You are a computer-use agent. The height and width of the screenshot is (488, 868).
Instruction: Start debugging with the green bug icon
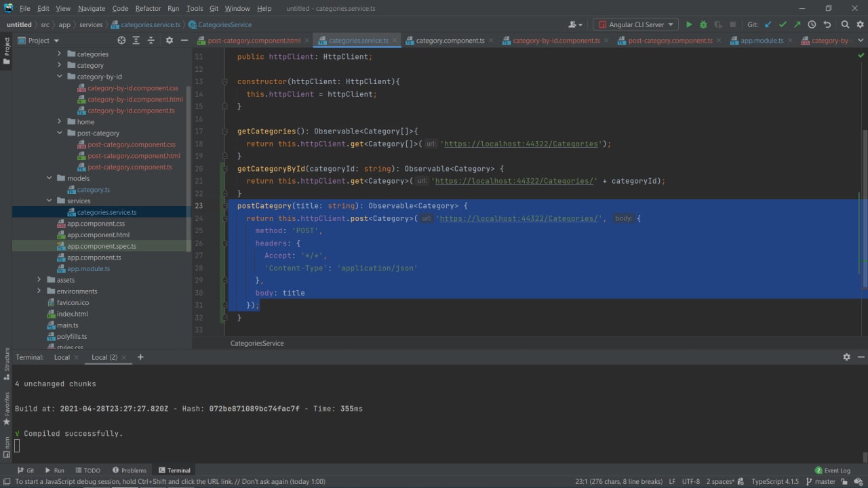click(x=703, y=24)
